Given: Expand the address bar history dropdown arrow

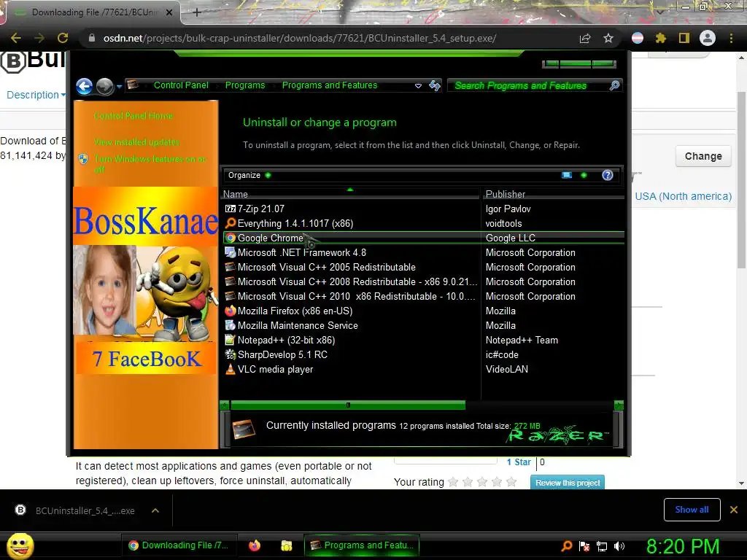Looking at the screenshot, I should pyautogui.click(x=418, y=86).
